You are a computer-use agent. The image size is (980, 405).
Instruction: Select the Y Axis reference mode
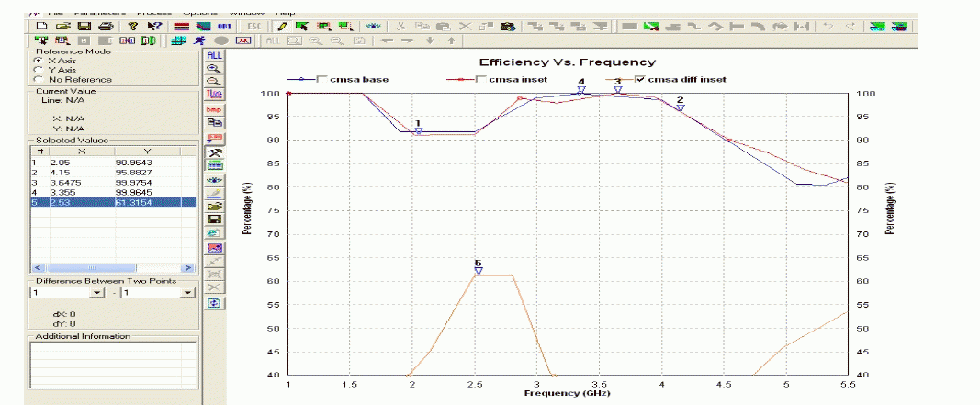click(38, 69)
